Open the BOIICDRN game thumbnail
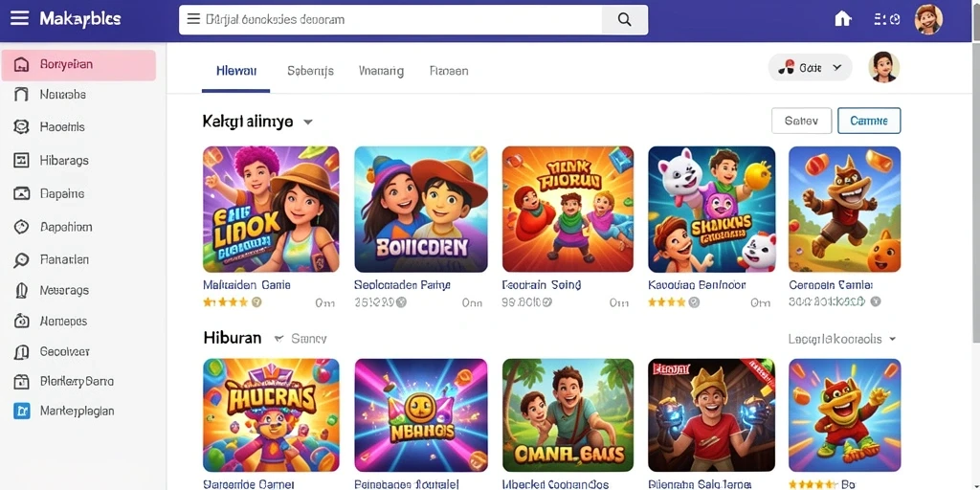The image size is (980, 490). click(x=421, y=210)
